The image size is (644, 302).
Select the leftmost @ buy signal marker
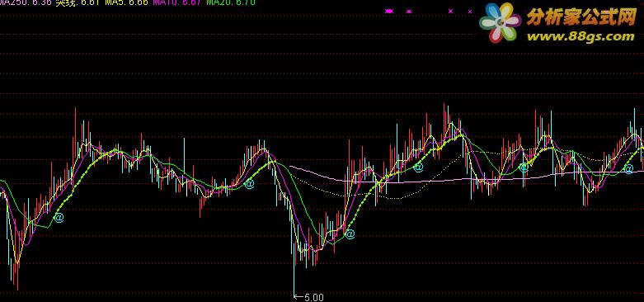[59, 217]
